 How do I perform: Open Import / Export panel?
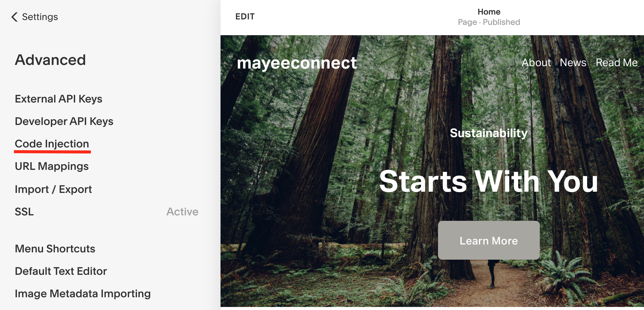pos(53,189)
